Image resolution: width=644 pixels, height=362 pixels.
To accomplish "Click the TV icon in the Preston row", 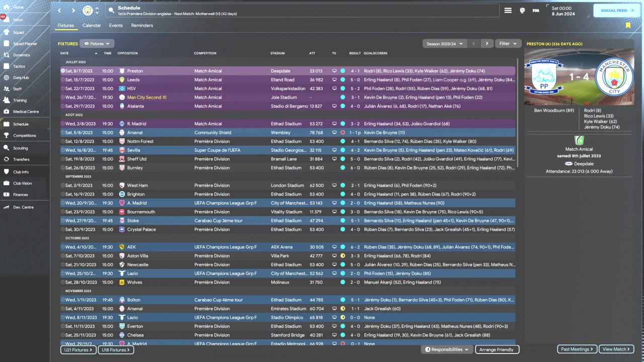I will coord(335,71).
